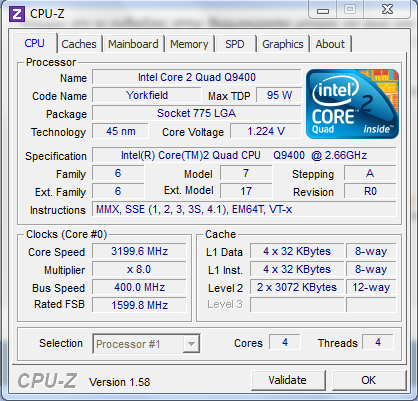Close the CPU-Z window
418x401 pixels.
pos(387,9)
